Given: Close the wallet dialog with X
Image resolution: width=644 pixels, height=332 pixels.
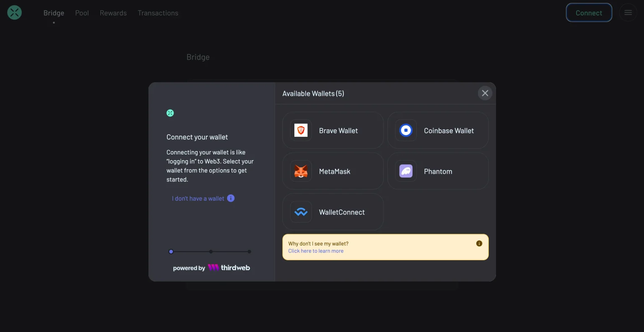Looking at the screenshot, I should [485, 93].
